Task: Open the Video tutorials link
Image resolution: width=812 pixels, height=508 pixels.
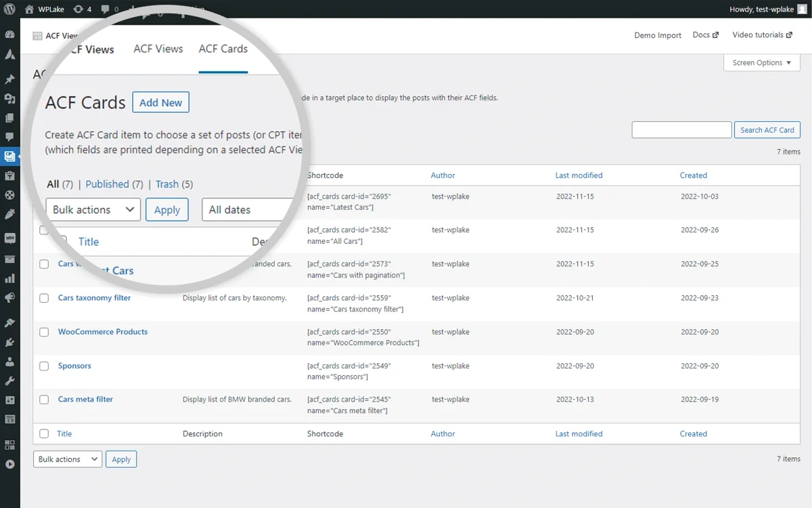Action: tap(763, 35)
